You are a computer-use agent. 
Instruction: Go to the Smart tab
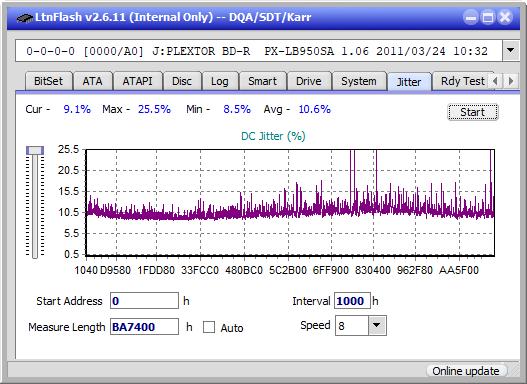click(x=262, y=81)
